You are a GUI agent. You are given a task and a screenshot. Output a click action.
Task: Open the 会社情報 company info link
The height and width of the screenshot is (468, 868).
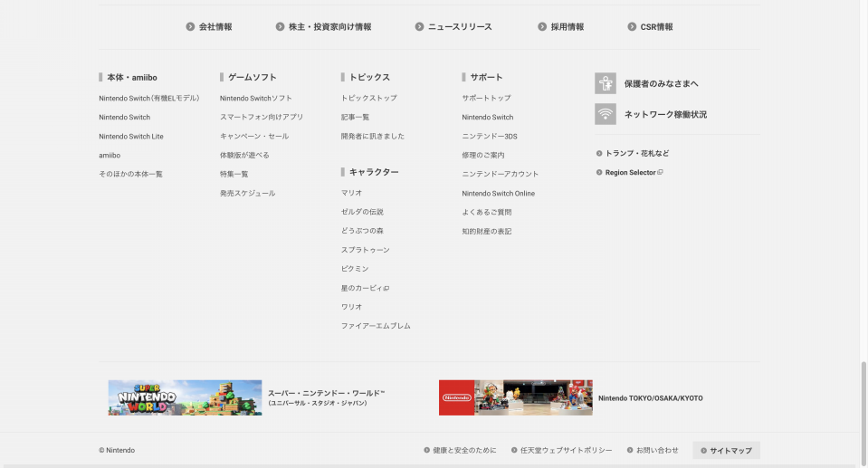tap(215, 26)
